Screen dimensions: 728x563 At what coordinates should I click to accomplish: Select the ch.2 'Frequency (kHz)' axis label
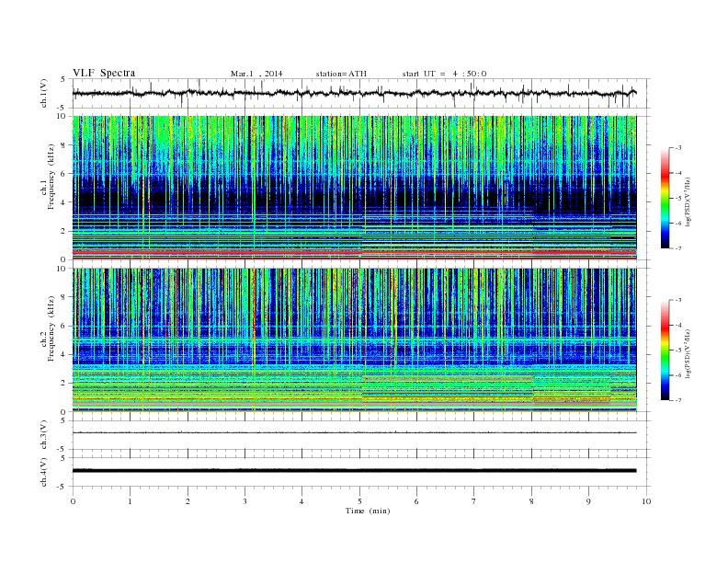(x=51, y=328)
